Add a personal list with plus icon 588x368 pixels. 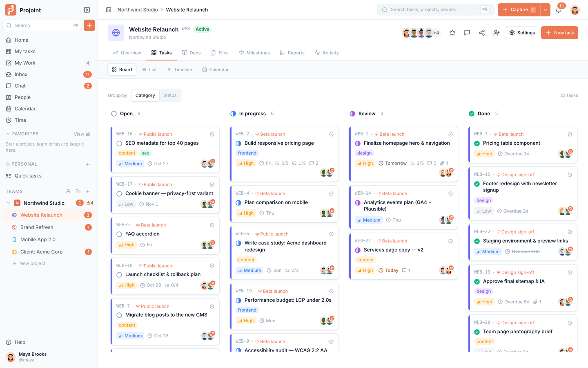(x=88, y=164)
